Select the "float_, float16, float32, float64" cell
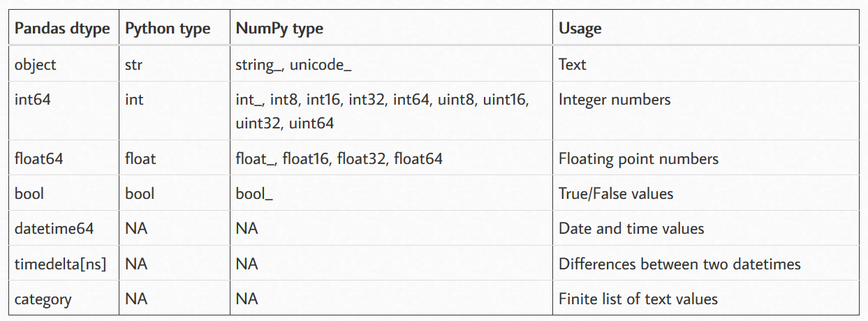This screenshot has width=868, height=321. 339,158
